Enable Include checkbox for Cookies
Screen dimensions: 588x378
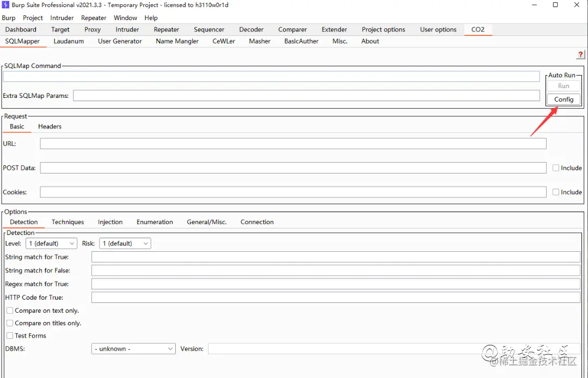(x=556, y=192)
